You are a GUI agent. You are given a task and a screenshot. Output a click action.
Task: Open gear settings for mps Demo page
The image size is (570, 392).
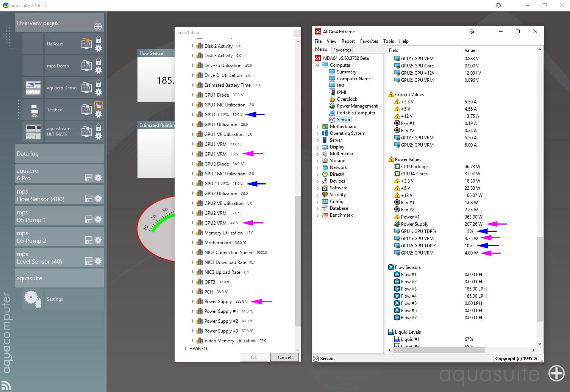(98, 70)
